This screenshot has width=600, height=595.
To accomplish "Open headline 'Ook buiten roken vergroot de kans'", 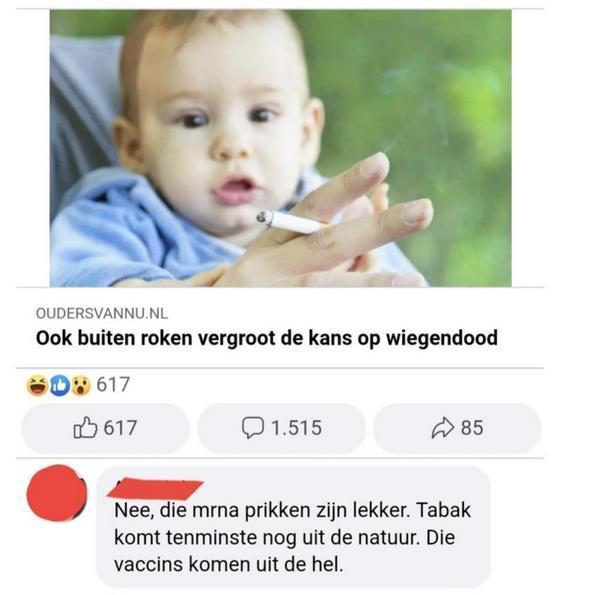I will coord(267,338).
